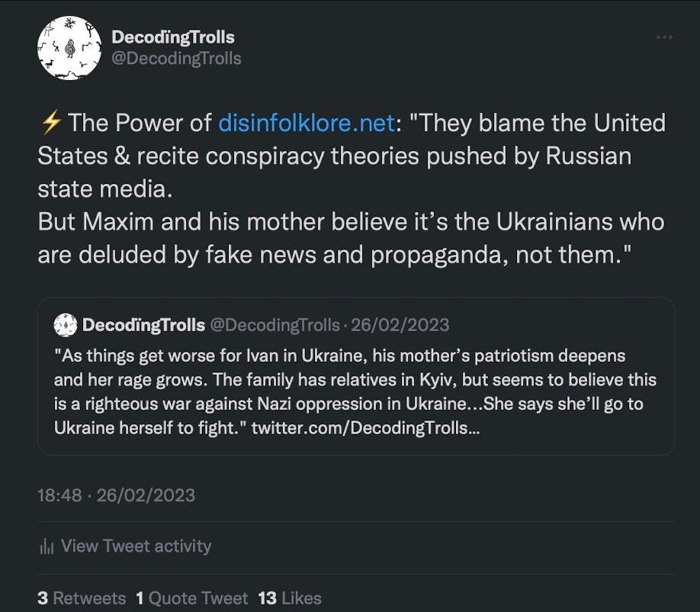Click the DecodingTrolls profile avatar
700x612 pixels.
coord(69,47)
